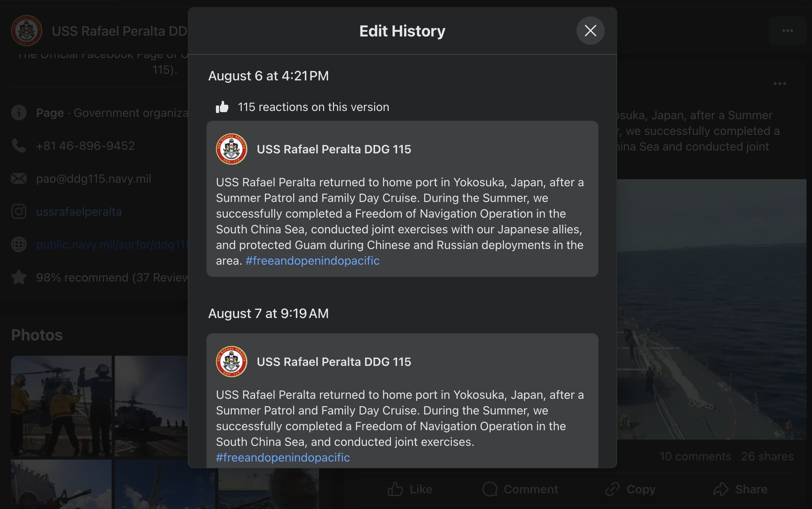Close the Edit History dialog
Screen dimensions: 812x509
pyautogui.click(x=590, y=31)
